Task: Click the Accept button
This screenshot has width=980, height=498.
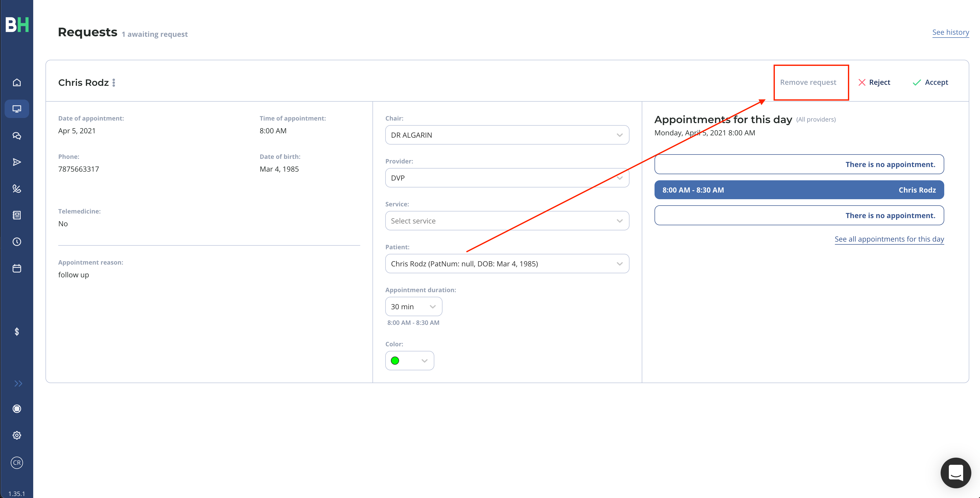Action: coord(930,82)
